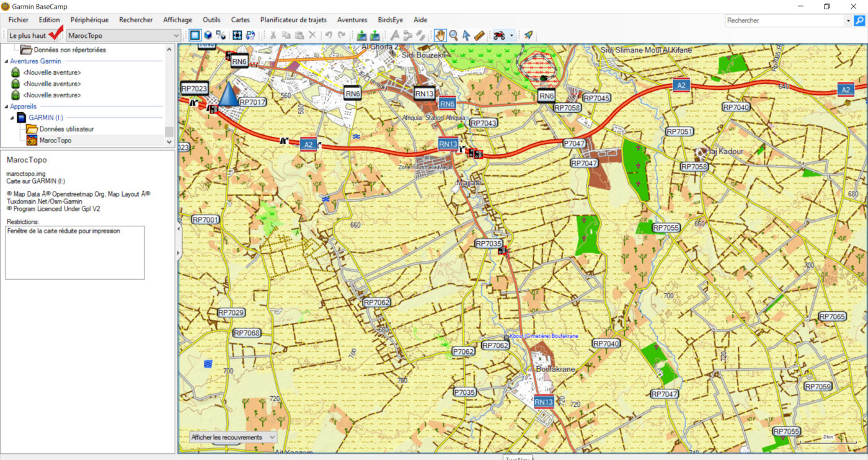Select first 'Nouvelle aventure' entry

(52, 72)
